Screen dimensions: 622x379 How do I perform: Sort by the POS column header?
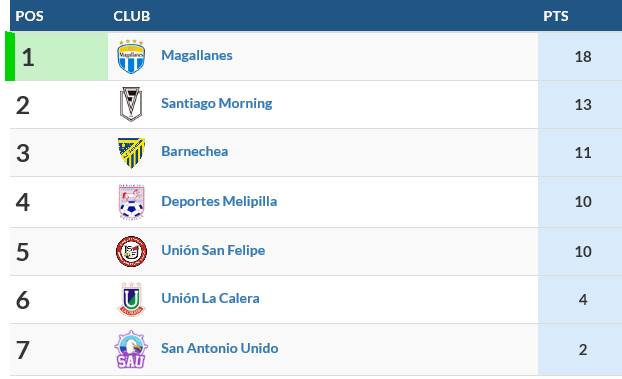[29, 16]
